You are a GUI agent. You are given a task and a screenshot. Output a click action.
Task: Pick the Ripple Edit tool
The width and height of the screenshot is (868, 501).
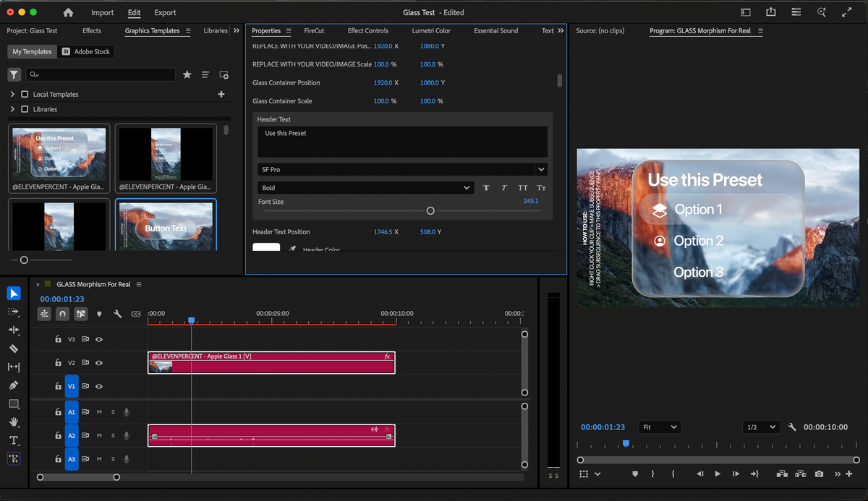(x=14, y=330)
